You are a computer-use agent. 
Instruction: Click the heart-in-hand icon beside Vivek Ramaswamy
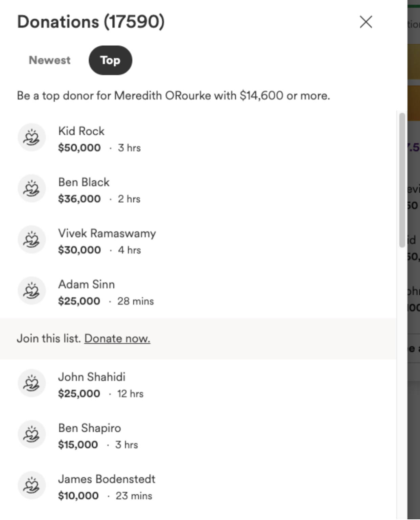tap(32, 240)
